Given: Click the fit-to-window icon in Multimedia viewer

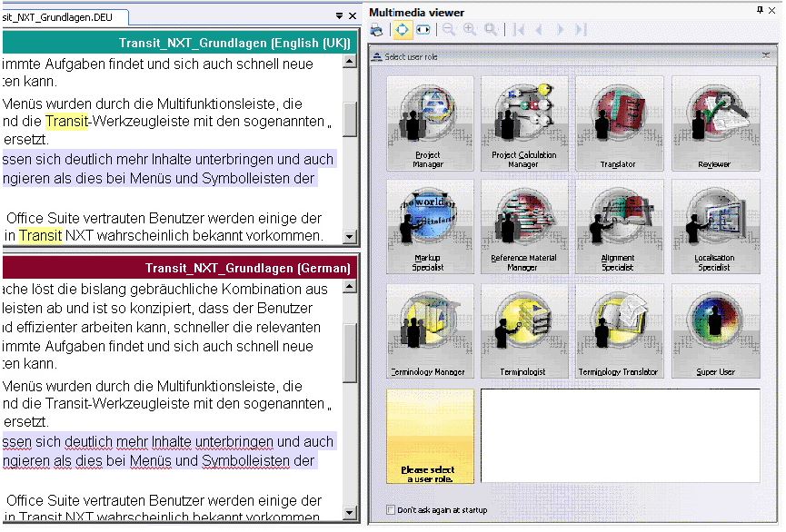Looking at the screenshot, I should pyautogui.click(x=402, y=30).
